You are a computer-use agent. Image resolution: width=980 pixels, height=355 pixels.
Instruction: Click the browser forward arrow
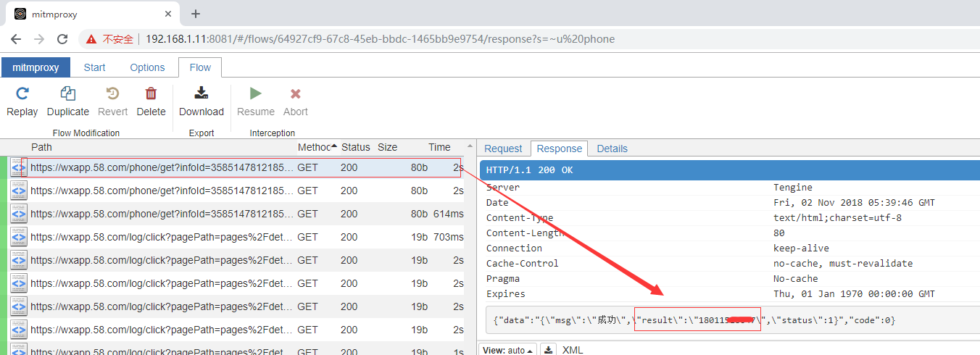pos(39,39)
